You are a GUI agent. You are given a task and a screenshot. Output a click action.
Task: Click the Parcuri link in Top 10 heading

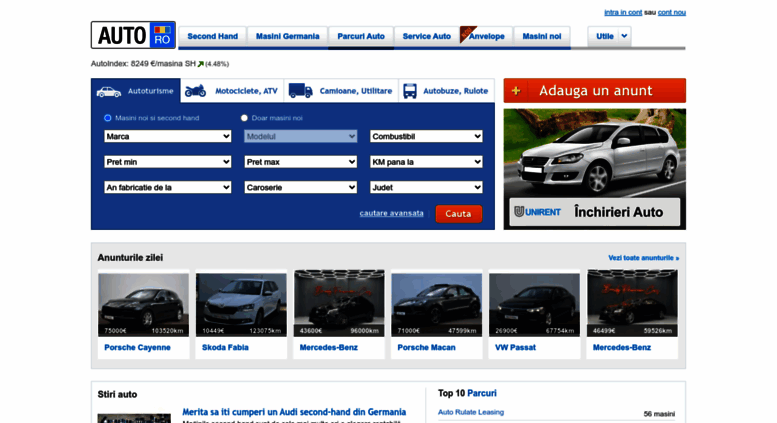482,393
